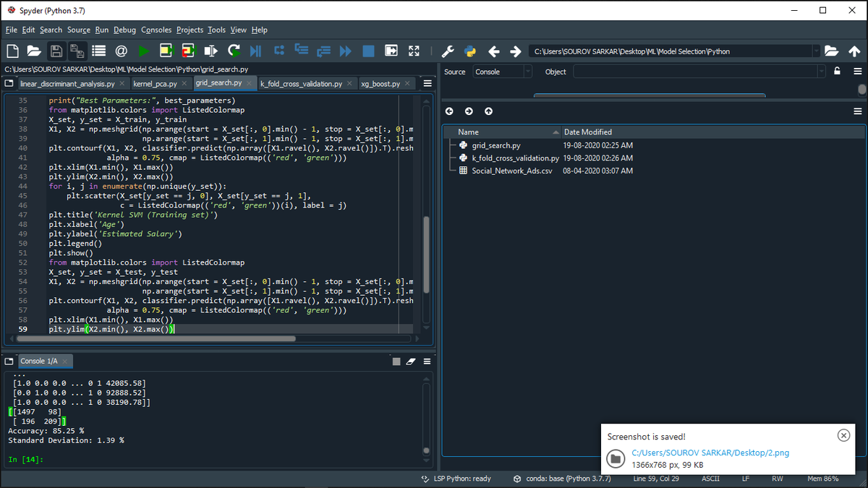Open the Run menu
868x488 pixels.
pyautogui.click(x=102, y=30)
